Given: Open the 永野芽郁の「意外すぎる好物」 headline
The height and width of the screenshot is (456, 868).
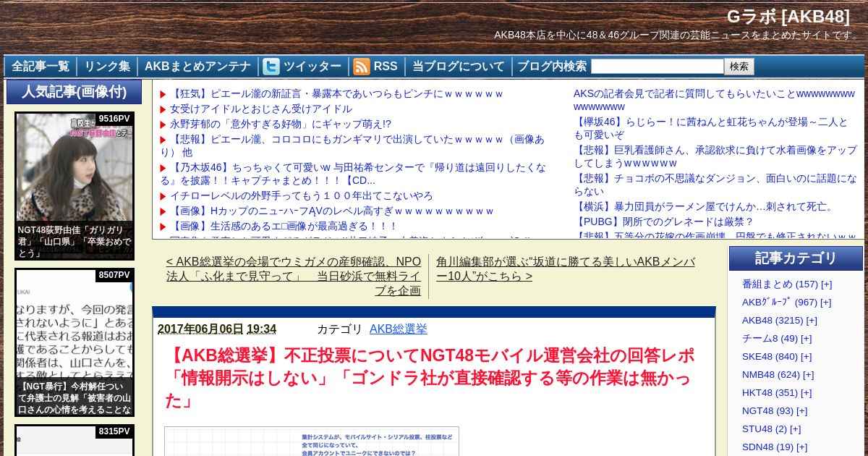Looking at the screenshot, I should click(281, 124).
